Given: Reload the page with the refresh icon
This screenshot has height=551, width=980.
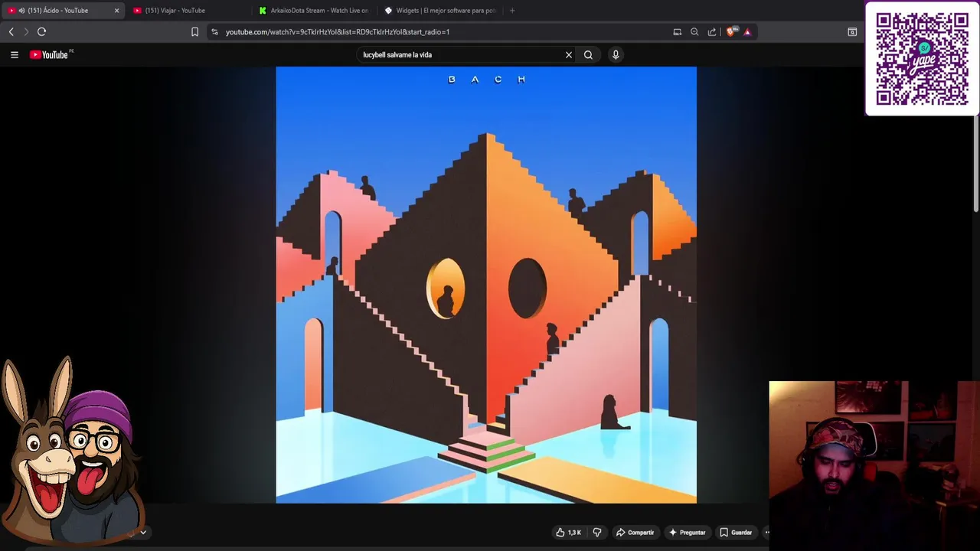Looking at the screenshot, I should pos(42,32).
